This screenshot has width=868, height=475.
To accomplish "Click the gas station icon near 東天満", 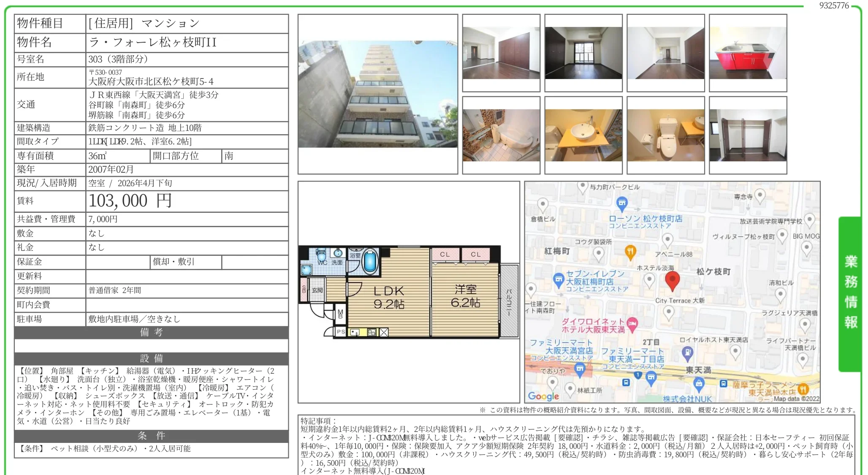I will tap(688, 352).
